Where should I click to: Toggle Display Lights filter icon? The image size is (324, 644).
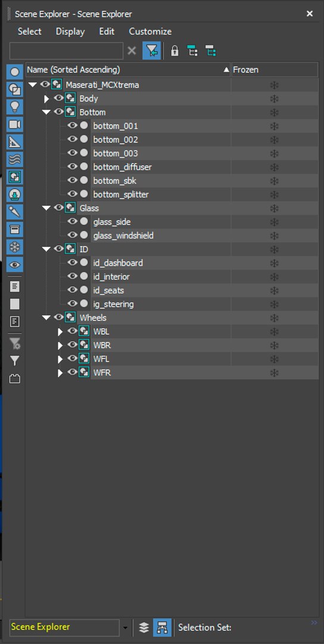click(x=15, y=107)
